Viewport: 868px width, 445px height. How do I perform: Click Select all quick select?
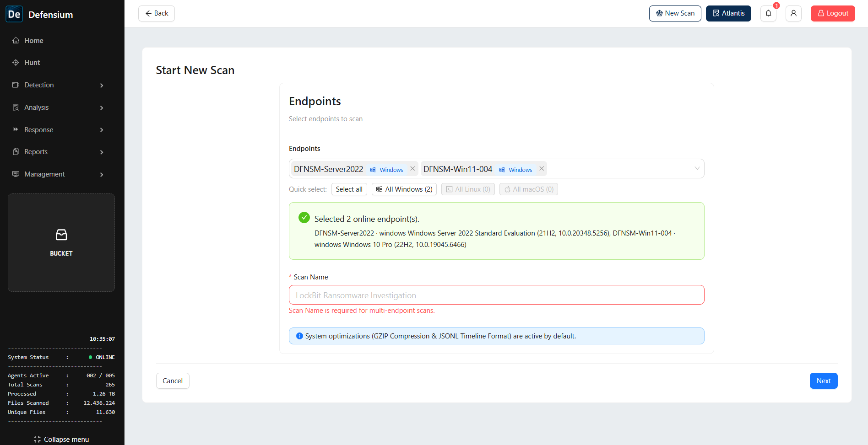point(349,189)
